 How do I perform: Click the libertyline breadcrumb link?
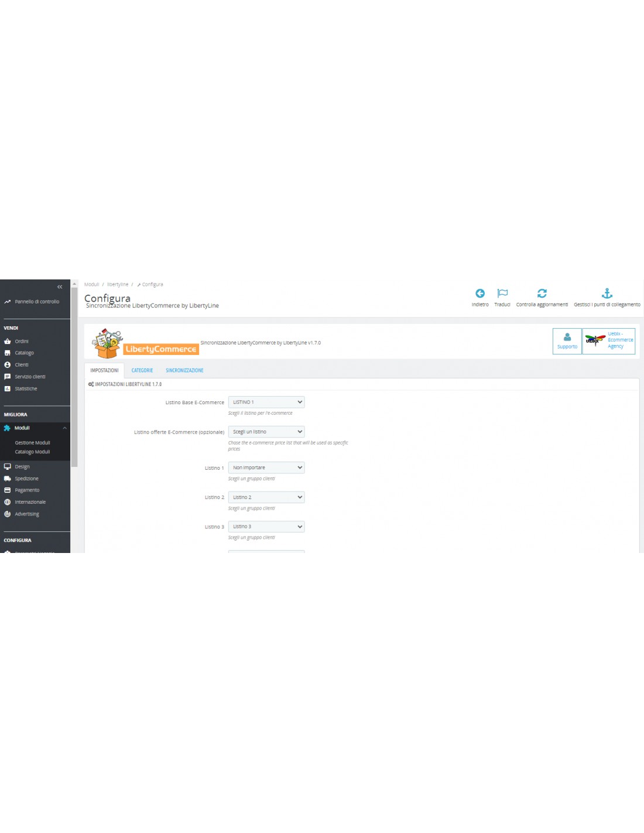tap(118, 285)
